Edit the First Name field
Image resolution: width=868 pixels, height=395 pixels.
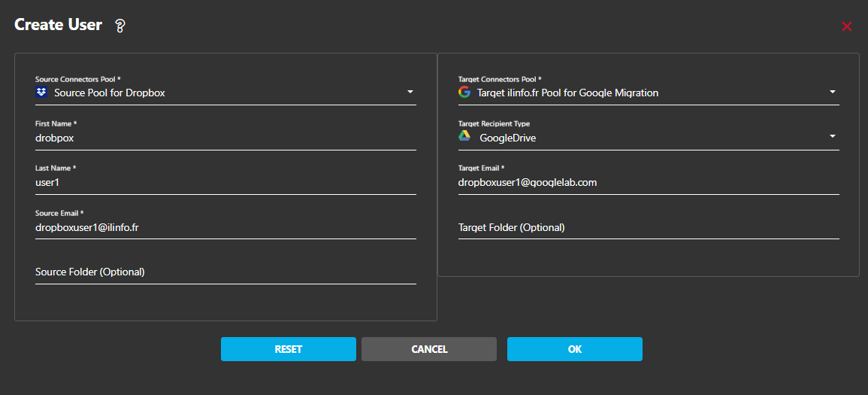coord(225,138)
